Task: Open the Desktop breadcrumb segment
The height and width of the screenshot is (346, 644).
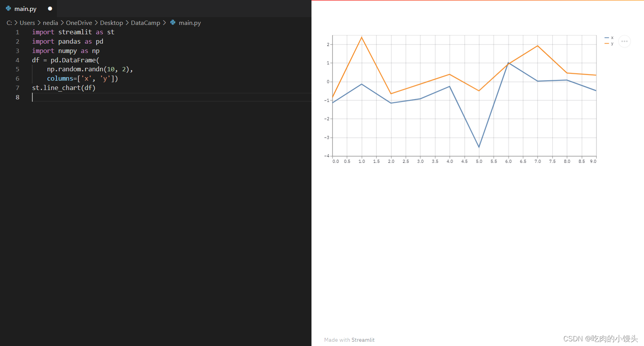Action: tap(111, 23)
